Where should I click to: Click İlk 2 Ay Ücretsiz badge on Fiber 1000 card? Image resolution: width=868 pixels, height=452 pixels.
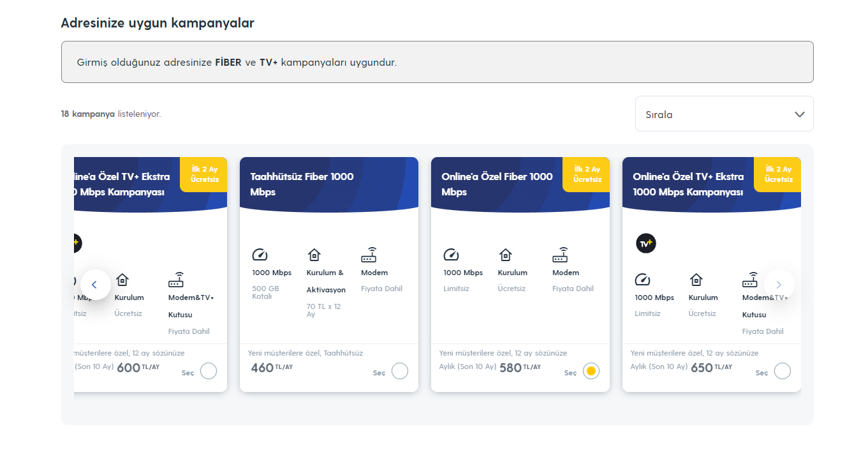pos(587,174)
